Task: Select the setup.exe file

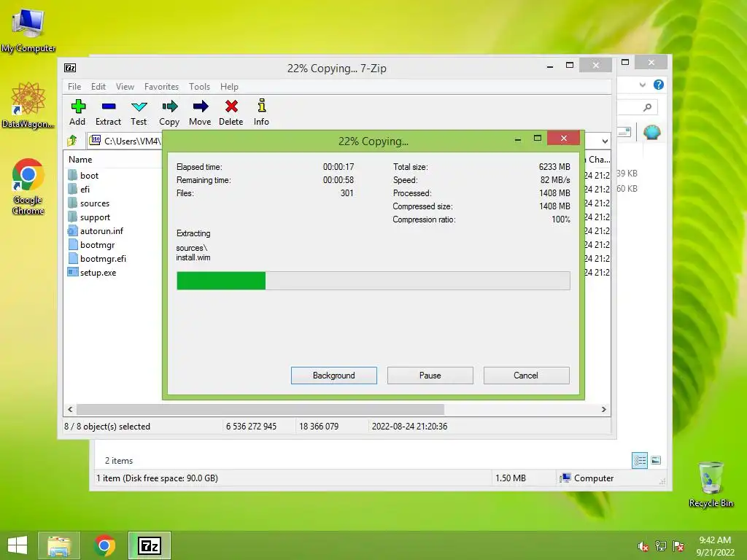Action: [92, 273]
